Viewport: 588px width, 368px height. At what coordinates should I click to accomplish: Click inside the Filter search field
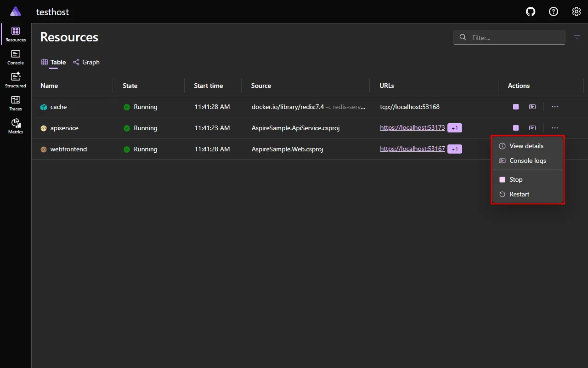tap(509, 37)
